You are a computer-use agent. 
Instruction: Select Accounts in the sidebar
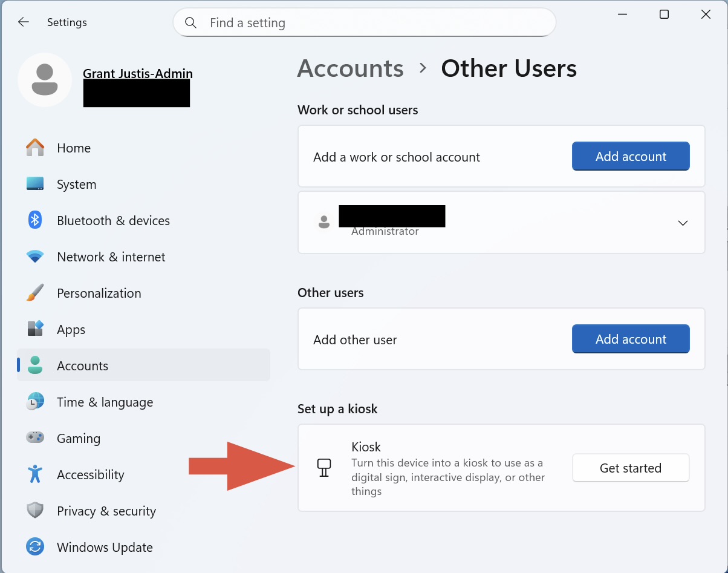pyautogui.click(x=143, y=365)
